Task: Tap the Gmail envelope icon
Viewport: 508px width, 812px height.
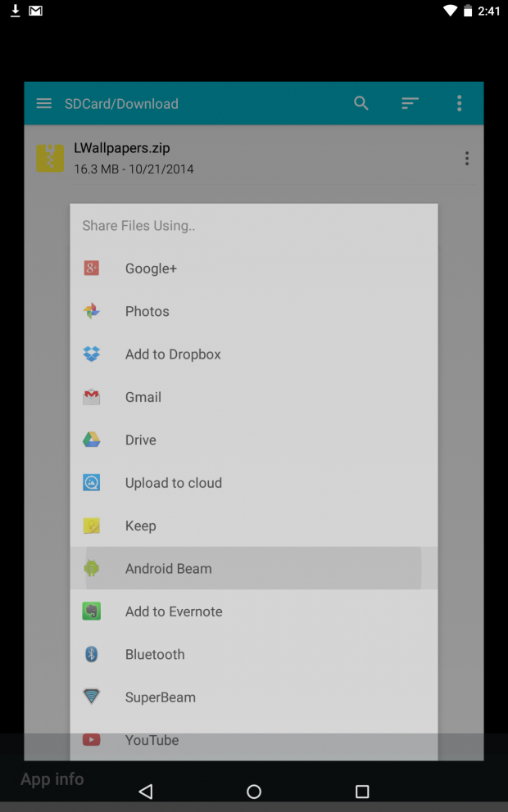Action: click(x=91, y=397)
